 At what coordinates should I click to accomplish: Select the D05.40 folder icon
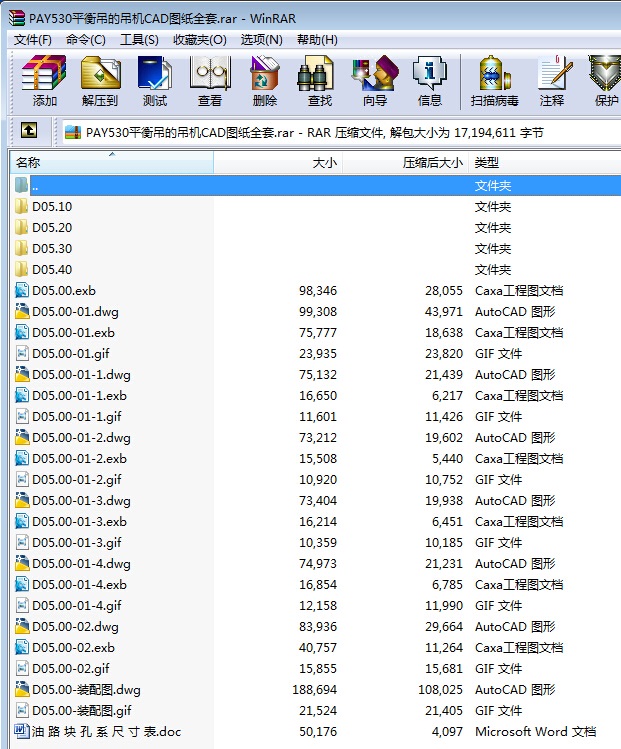pos(21,269)
